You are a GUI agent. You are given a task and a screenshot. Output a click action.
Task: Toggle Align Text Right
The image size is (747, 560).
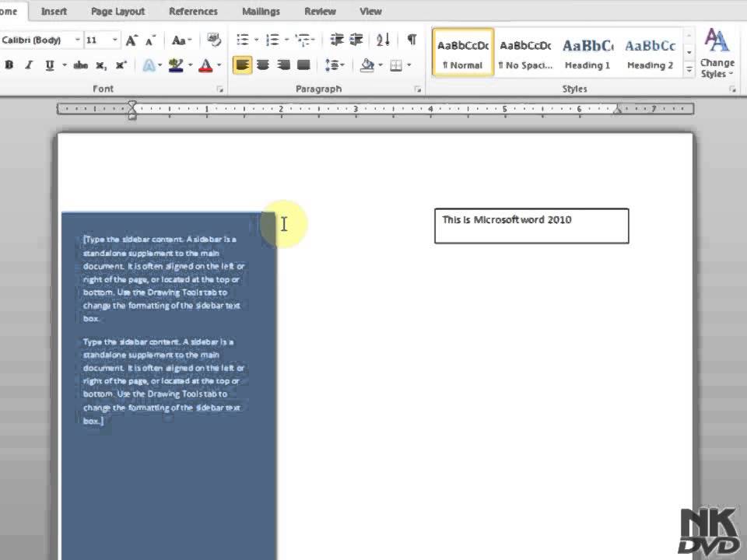pyautogui.click(x=283, y=65)
